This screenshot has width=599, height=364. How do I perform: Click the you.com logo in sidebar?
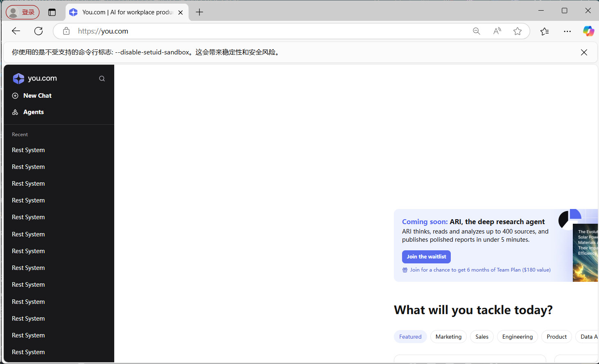[x=35, y=79]
